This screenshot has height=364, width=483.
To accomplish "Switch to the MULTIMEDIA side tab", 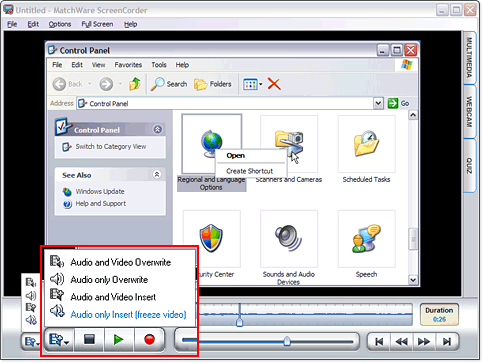I will pyautogui.click(x=469, y=58).
